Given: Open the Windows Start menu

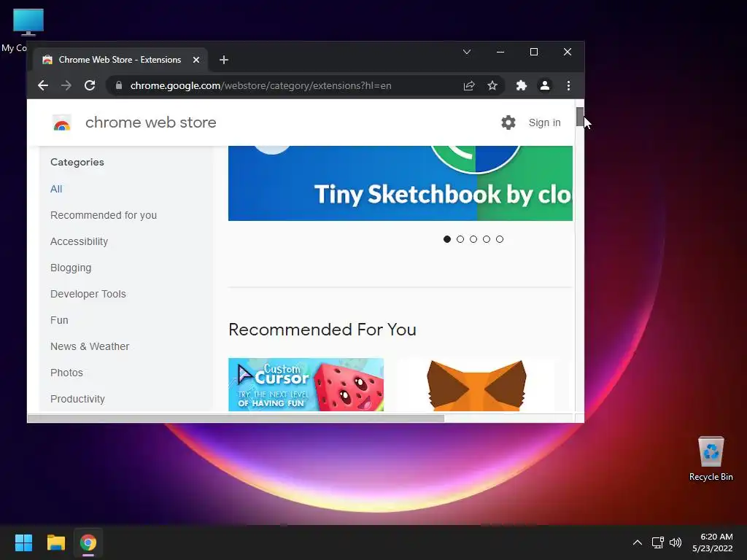Looking at the screenshot, I should (23, 542).
